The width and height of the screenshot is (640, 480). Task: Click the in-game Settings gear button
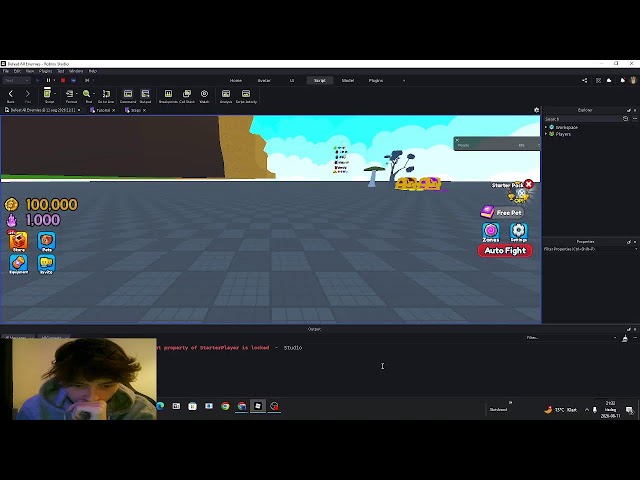coord(518,231)
